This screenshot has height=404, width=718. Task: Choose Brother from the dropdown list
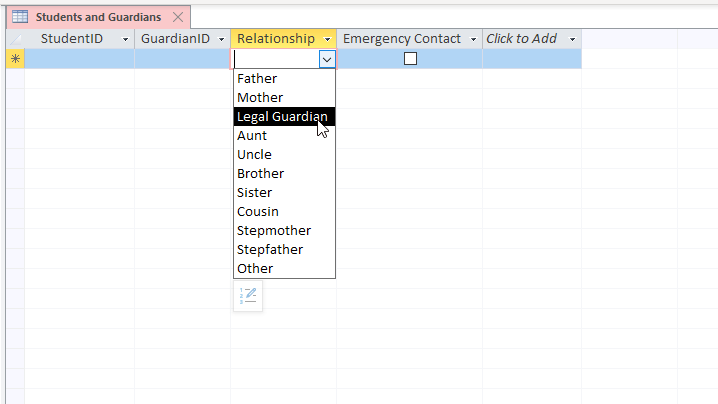[284, 174]
